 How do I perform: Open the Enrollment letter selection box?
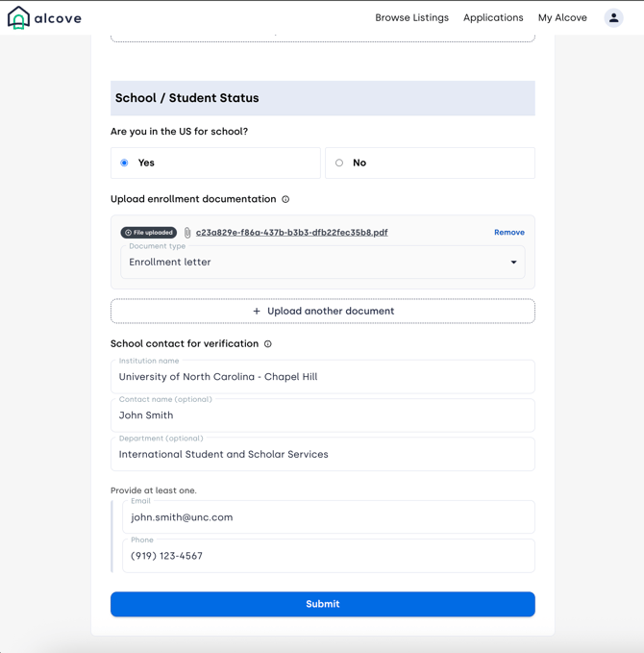click(308, 263)
